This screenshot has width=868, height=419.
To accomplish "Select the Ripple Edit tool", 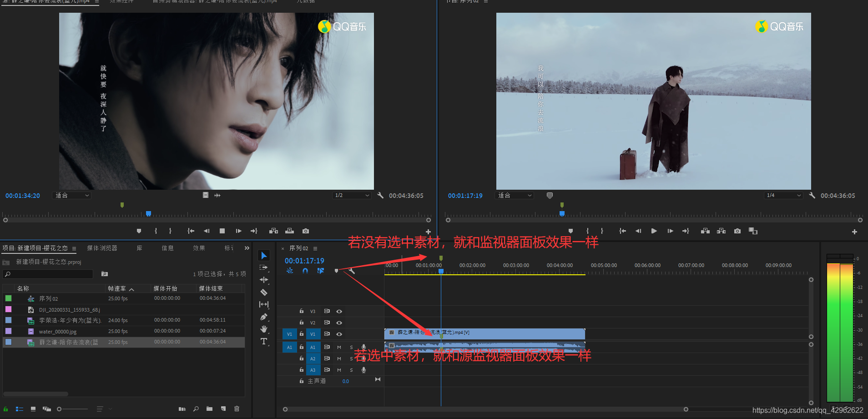I will pos(264,280).
